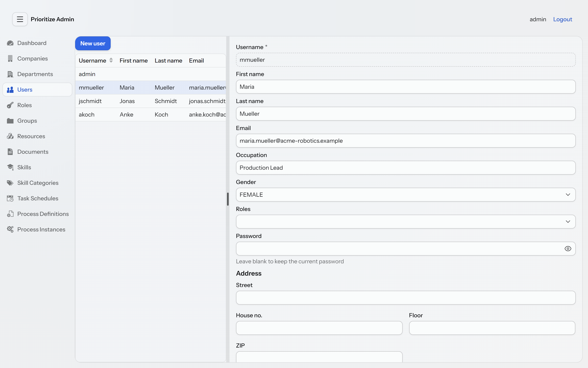Click the Skill Categories tags icon
Screen dimensions: 588x368
10,183
